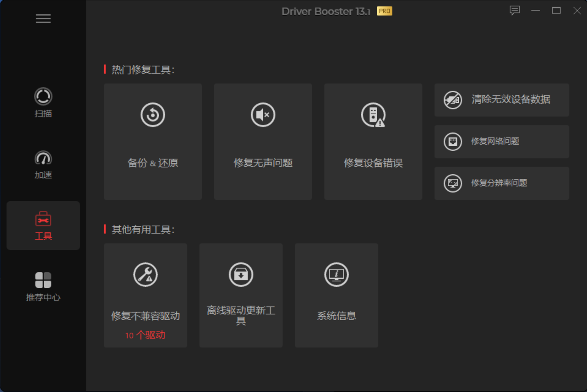Click the red 10 个驱动 link
Screen dimensions: 587x392
[145, 335]
